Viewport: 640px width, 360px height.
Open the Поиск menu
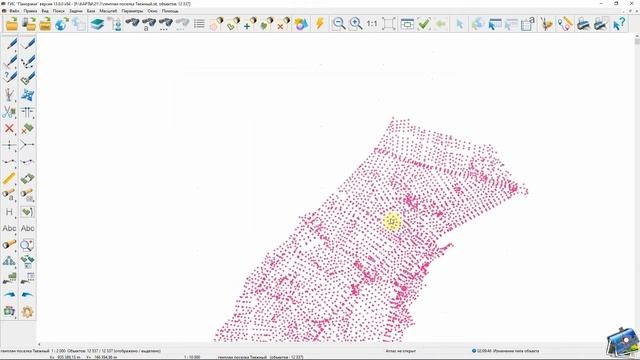(59, 11)
